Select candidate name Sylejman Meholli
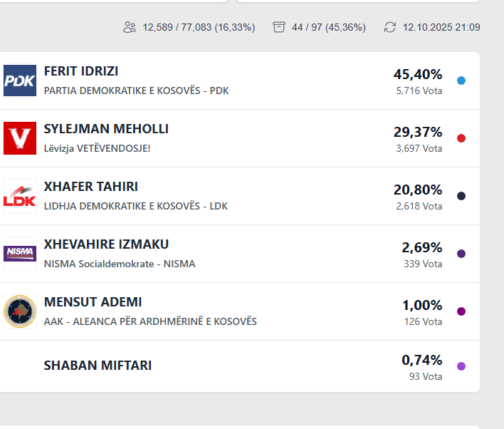This screenshot has height=429, width=504. point(106,129)
